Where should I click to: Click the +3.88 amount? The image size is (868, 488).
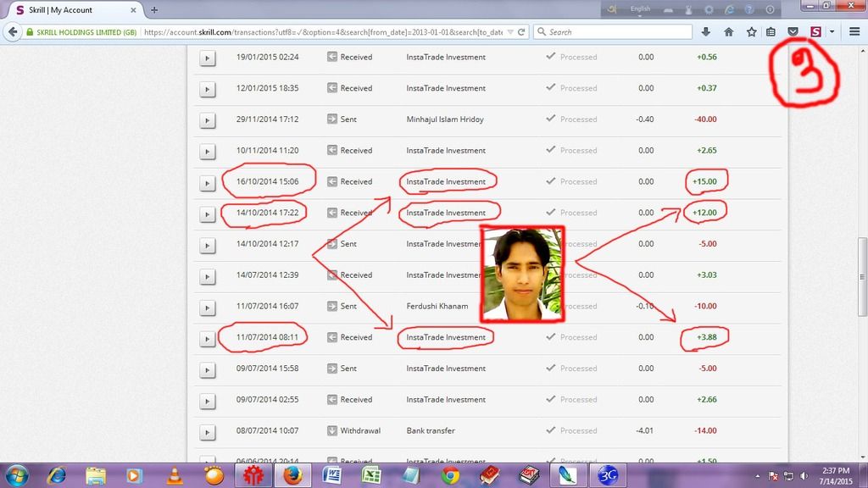click(707, 337)
